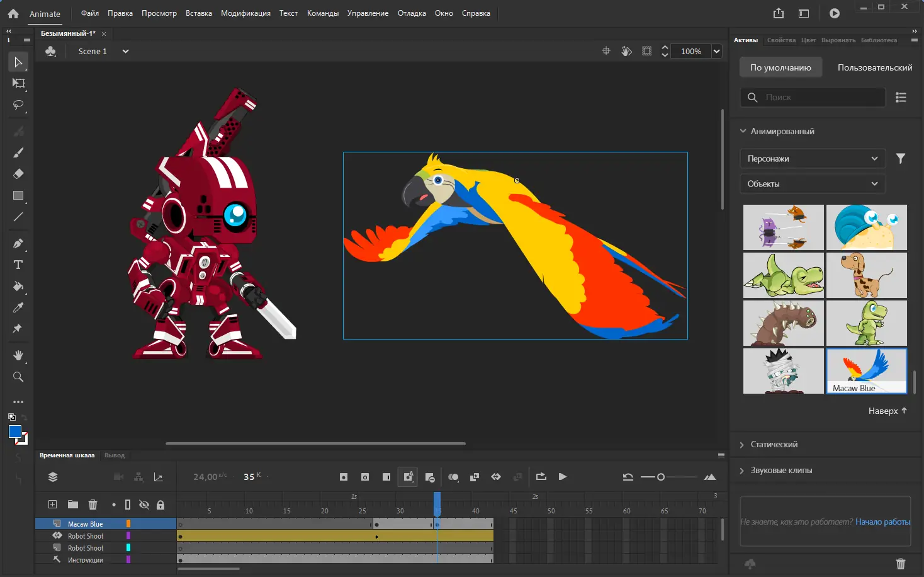Open the Начало работы link
The height and width of the screenshot is (577, 924).
(882, 522)
